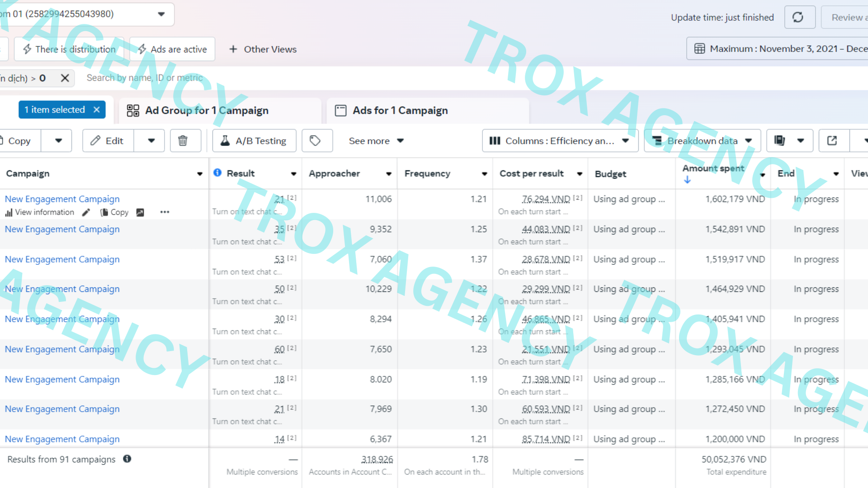This screenshot has height=488, width=868.
Task: Dismiss the '1 item selected' badge
Action: 96,110
